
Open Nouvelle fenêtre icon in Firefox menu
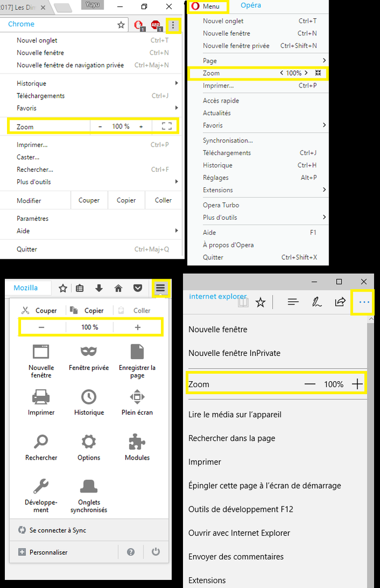click(41, 352)
